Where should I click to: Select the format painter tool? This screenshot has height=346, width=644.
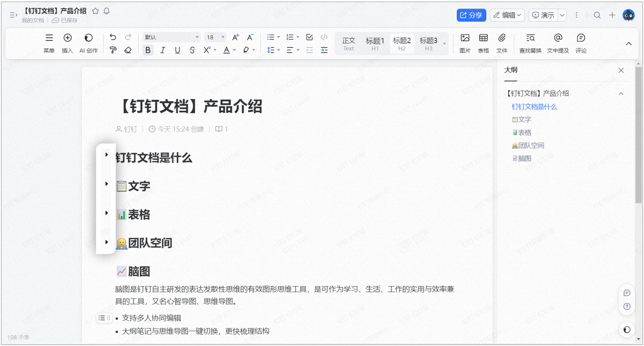coord(113,50)
